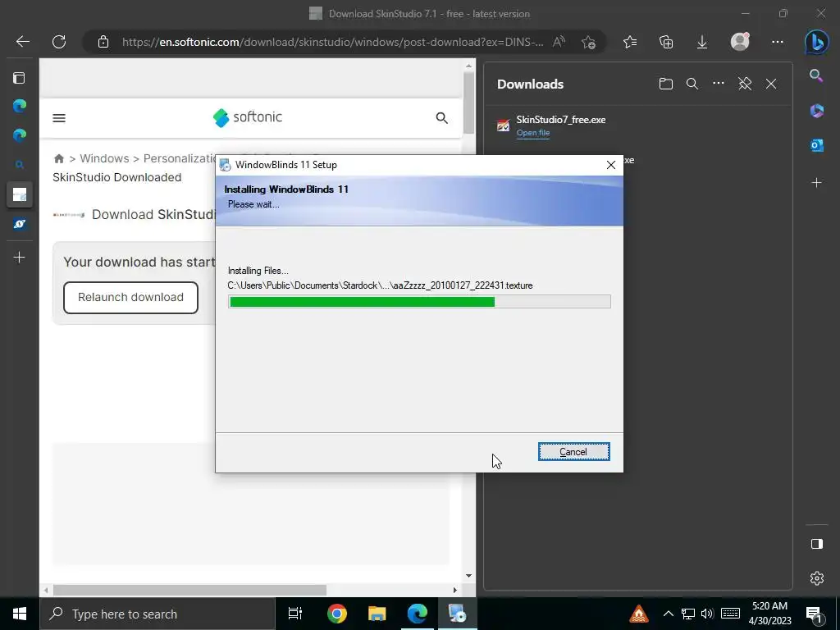This screenshot has width=840, height=630.
Task: Pin the Downloads panel
Action: 745,84
